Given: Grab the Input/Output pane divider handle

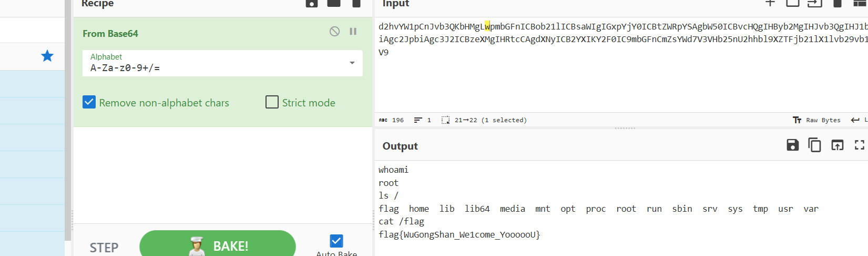Looking at the screenshot, I should coord(625,128).
